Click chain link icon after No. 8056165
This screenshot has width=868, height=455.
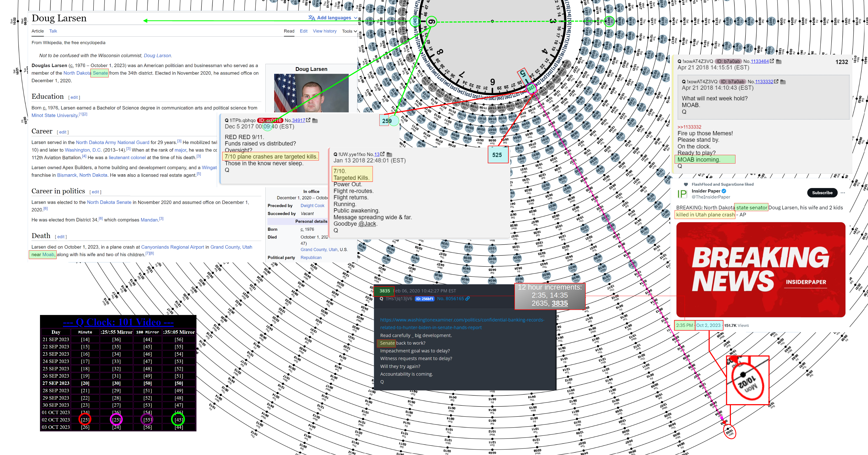point(467,298)
